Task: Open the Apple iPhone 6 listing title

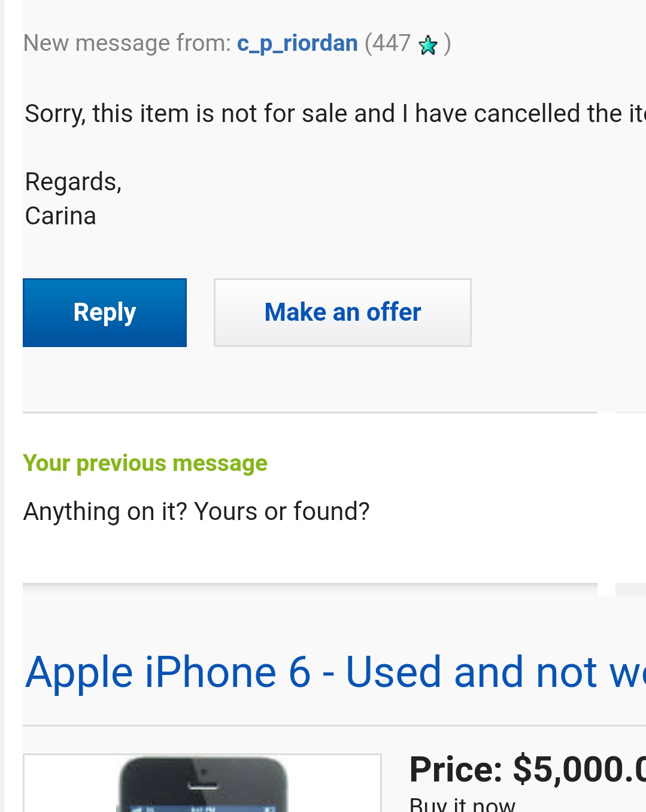Action: tap(335, 673)
